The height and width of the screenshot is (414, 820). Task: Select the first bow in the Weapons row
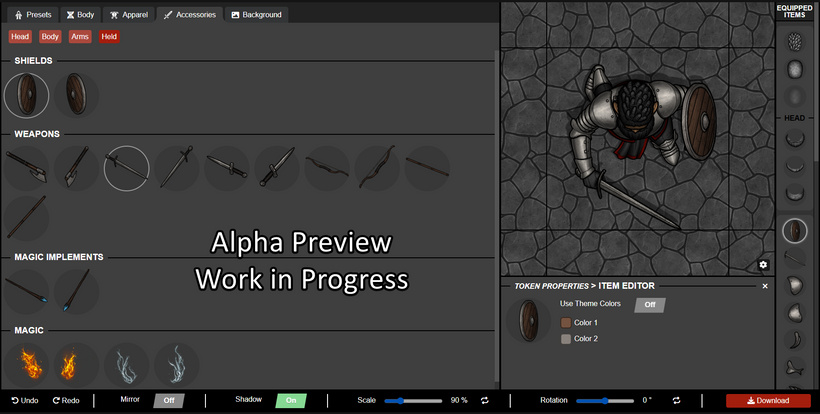click(x=327, y=168)
